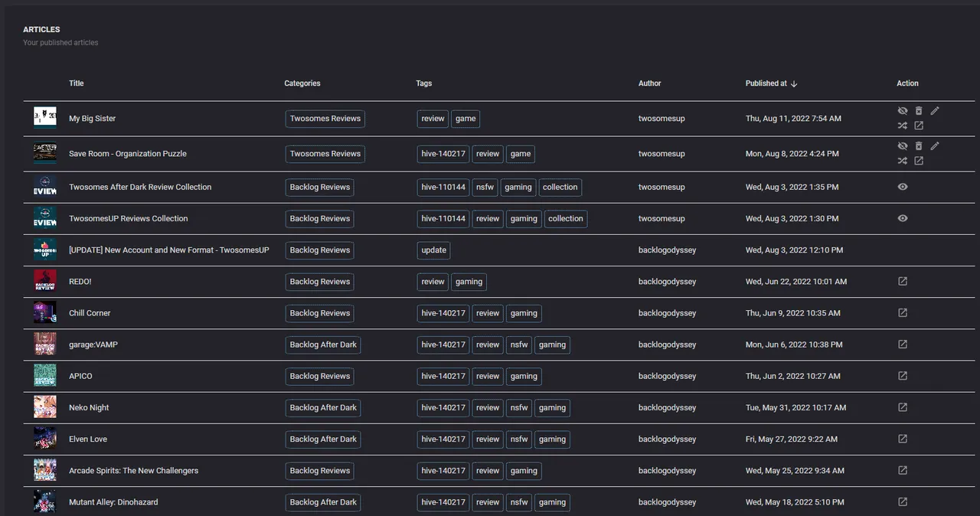Click date 'Thu, Aug 11, 2022 7:54 AM'
Image resolution: width=980 pixels, height=516 pixels.
click(793, 119)
